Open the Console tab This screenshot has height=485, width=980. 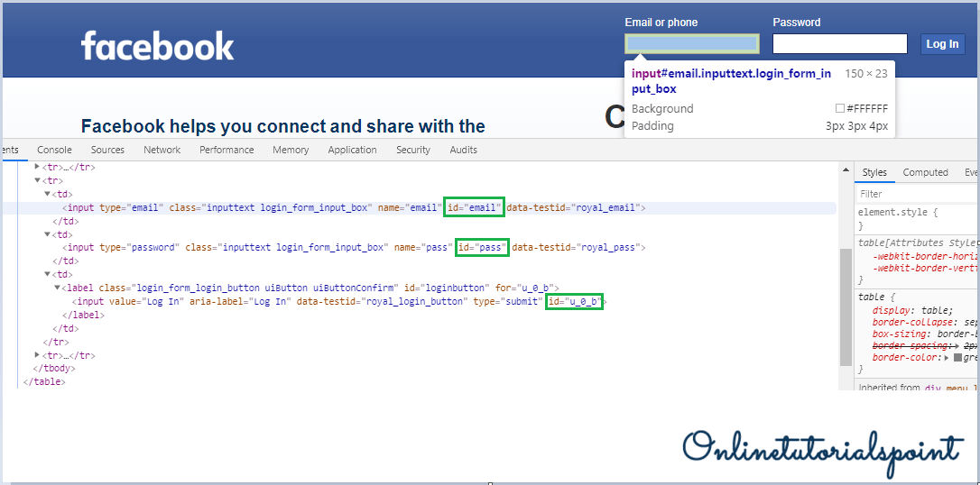(54, 150)
